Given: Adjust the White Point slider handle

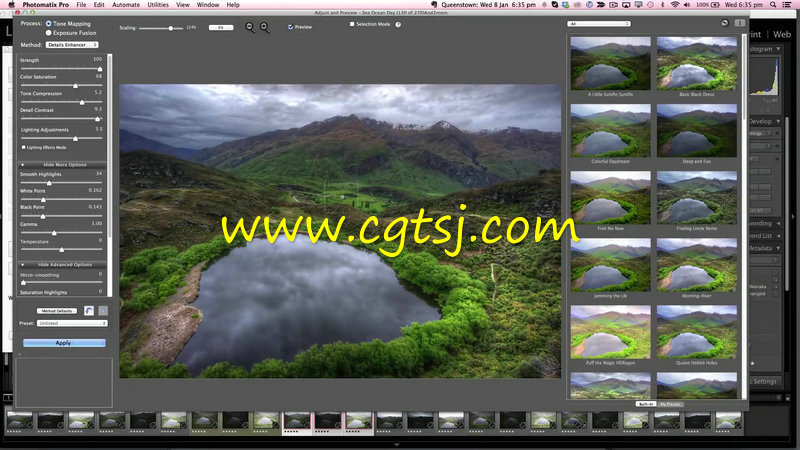Looking at the screenshot, I should 43,199.
